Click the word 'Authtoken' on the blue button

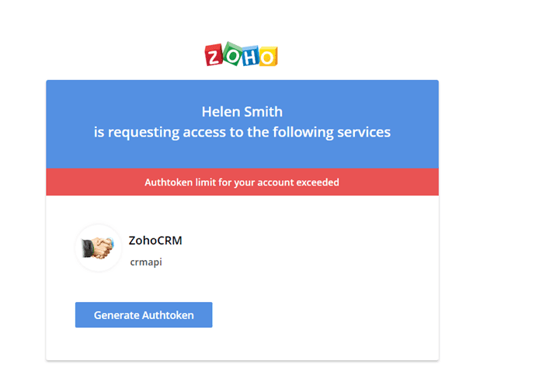coord(168,315)
